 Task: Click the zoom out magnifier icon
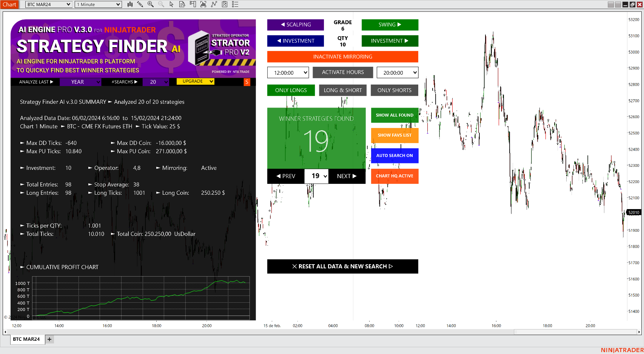coord(161,4)
